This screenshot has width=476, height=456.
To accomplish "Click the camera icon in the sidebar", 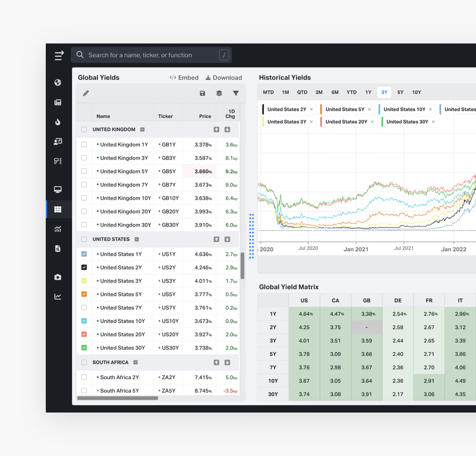I will 58,277.
